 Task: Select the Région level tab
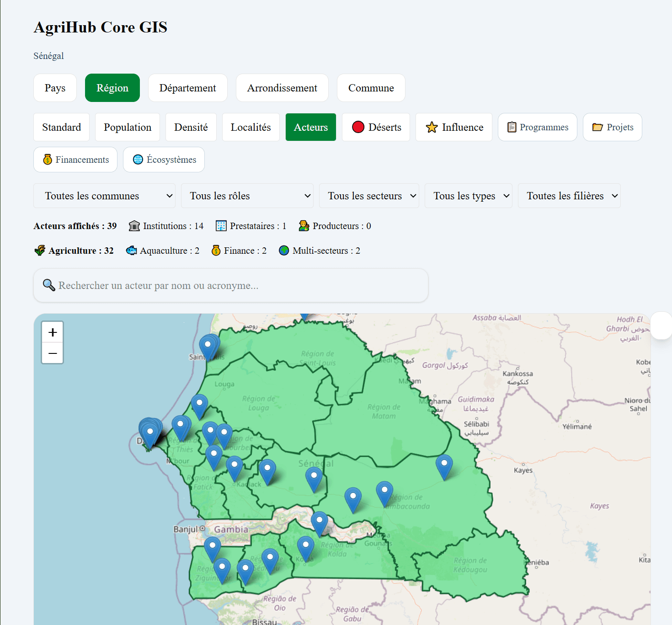click(x=112, y=88)
